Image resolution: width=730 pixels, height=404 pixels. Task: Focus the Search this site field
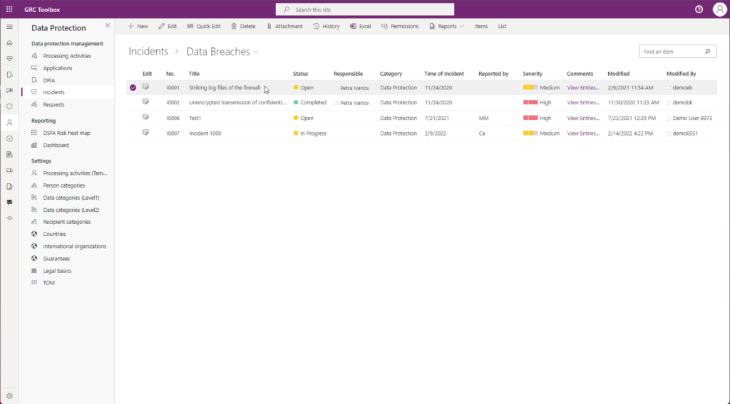click(365, 9)
